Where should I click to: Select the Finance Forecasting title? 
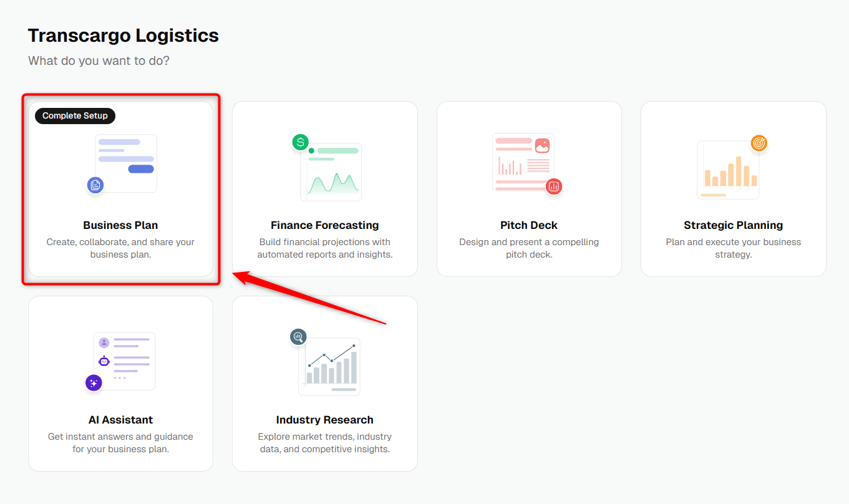coord(324,225)
